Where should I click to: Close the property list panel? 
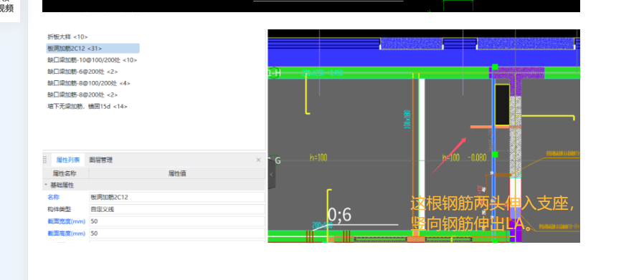point(258,160)
